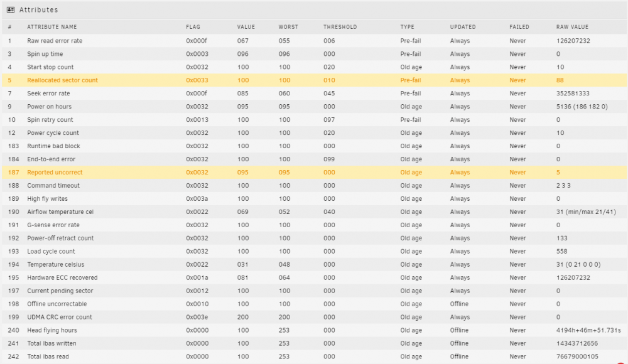Click raw value 76679000105
The width and height of the screenshot is (628, 364).
point(577,357)
